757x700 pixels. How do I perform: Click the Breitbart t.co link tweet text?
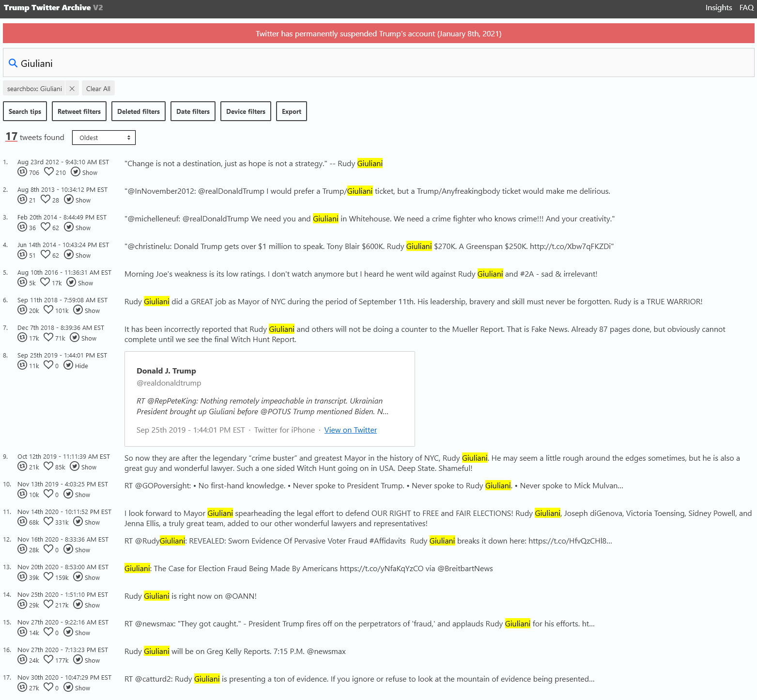point(309,568)
